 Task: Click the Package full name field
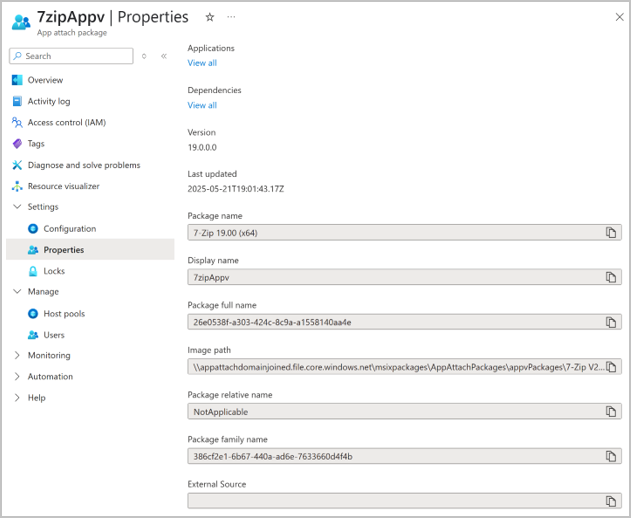pyautogui.click(x=404, y=322)
